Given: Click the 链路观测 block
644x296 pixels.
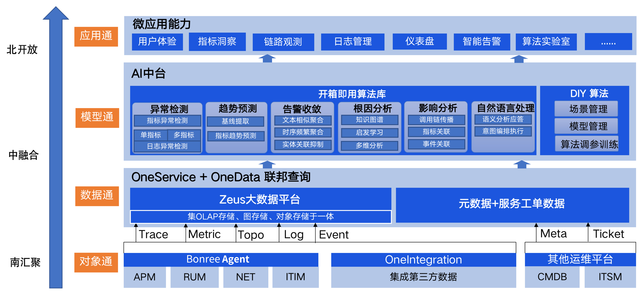Looking at the screenshot, I should [x=283, y=42].
